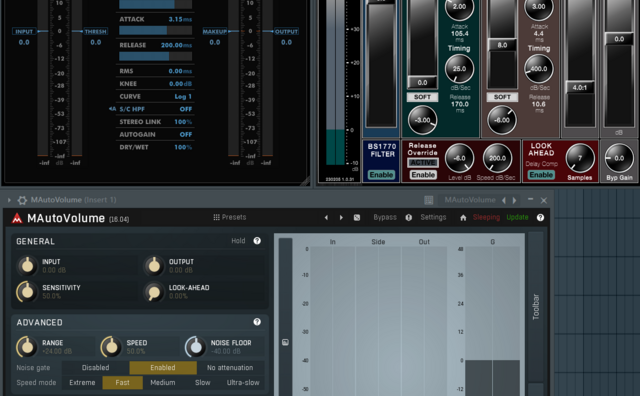Change the S/C HPF OFF value

[186, 109]
